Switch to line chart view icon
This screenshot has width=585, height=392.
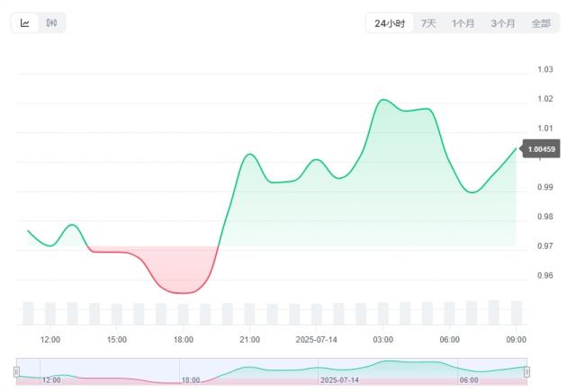(x=24, y=23)
